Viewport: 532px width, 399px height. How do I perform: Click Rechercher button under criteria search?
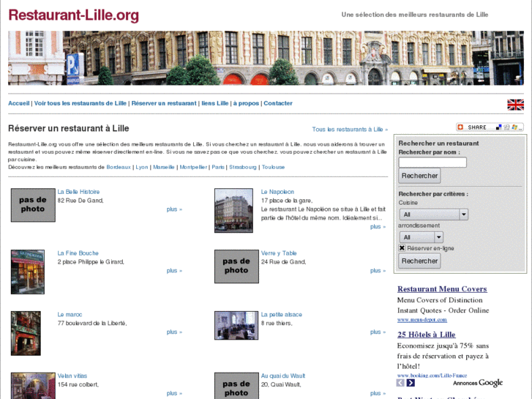419,261
